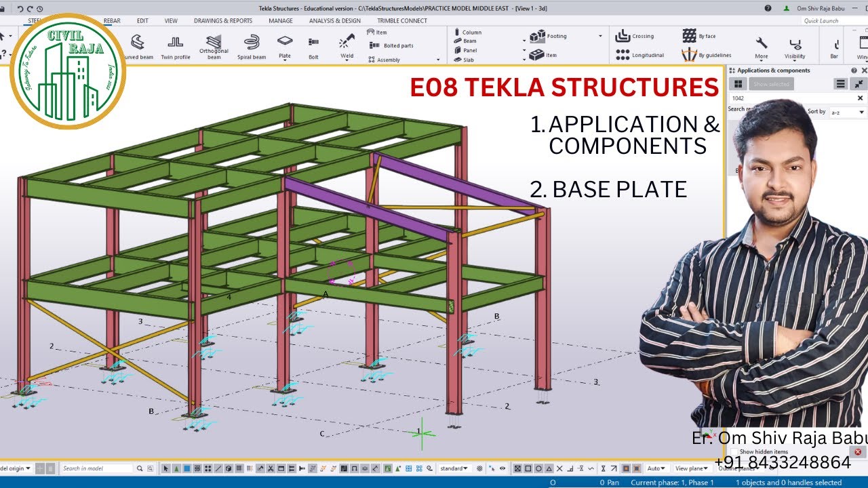Select the concrete Panel tool
Screen dimensions: 868x488
[x=465, y=50]
